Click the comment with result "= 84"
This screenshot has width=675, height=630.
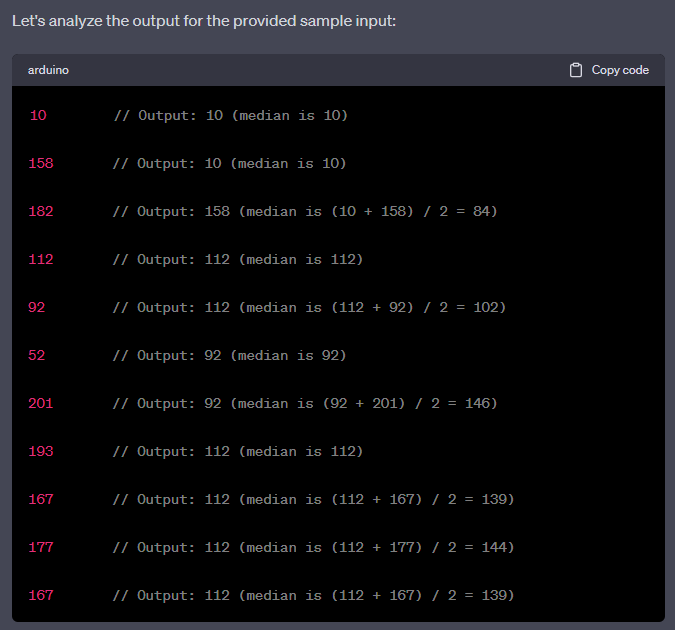point(305,211)
